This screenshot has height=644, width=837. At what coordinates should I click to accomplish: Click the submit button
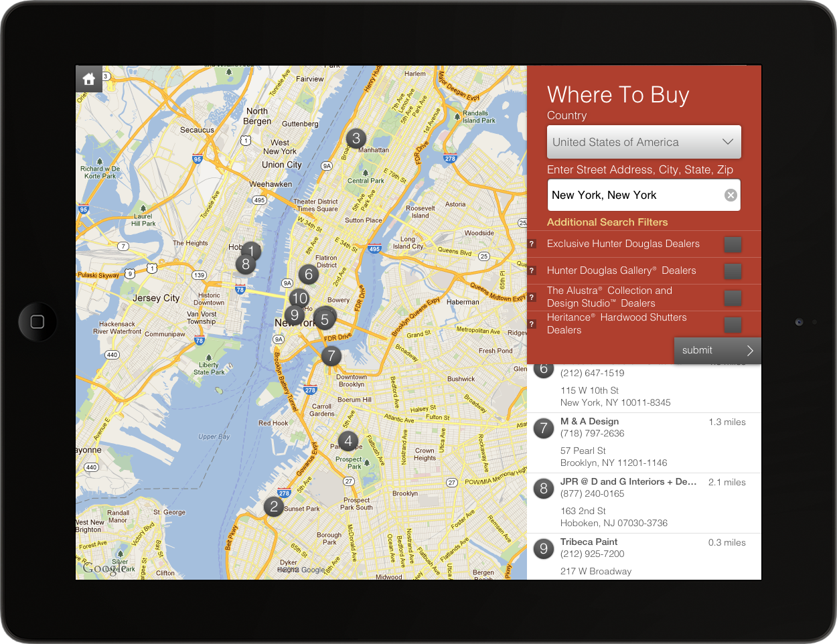718,350
